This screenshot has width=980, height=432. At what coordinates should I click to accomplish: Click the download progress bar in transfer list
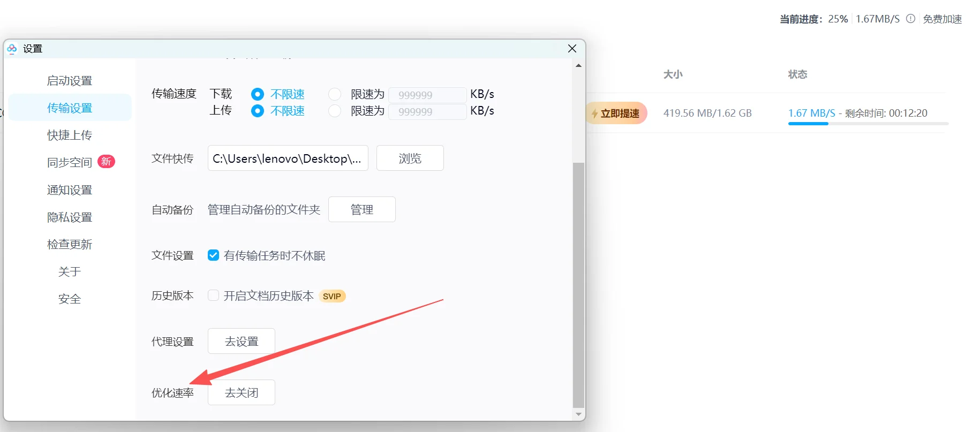click(x=868, y=124)
